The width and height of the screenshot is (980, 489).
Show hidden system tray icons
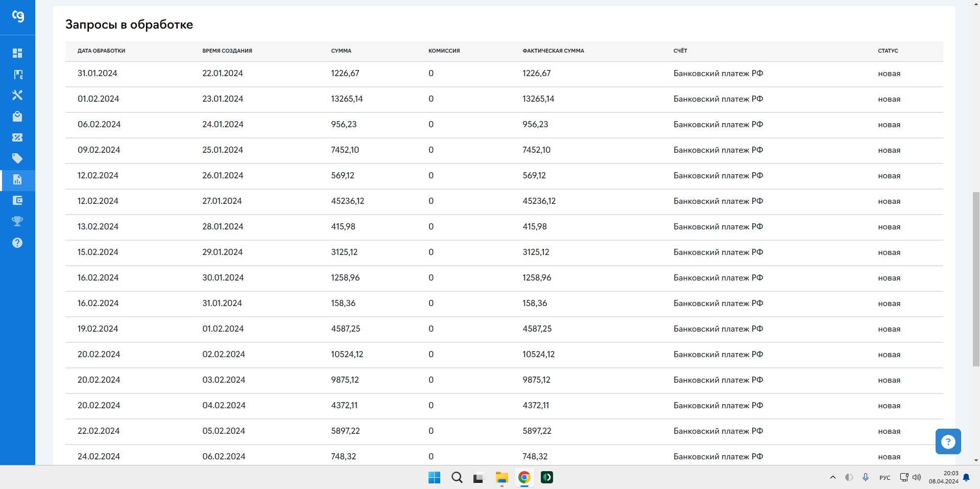(833, 477)
